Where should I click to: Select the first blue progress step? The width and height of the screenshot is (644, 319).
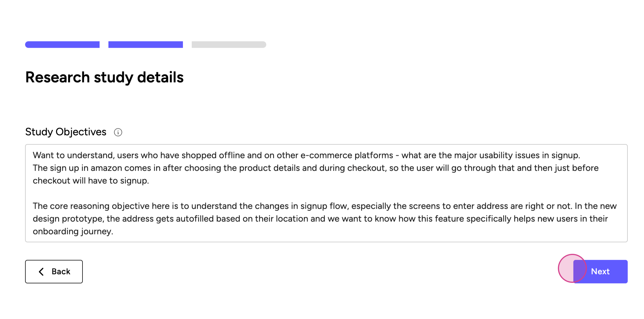tap(62, 45)
